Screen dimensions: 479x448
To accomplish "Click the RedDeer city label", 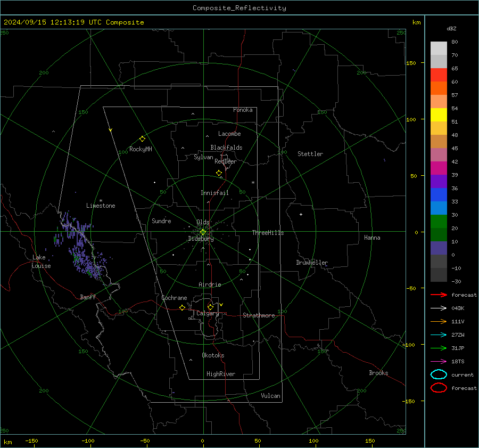I will 226,161.
